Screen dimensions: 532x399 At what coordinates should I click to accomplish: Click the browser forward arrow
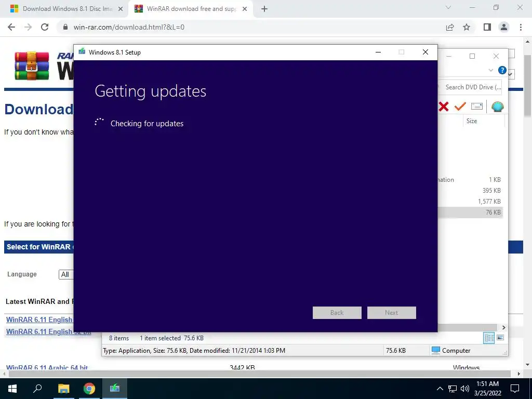coord(28,27)
